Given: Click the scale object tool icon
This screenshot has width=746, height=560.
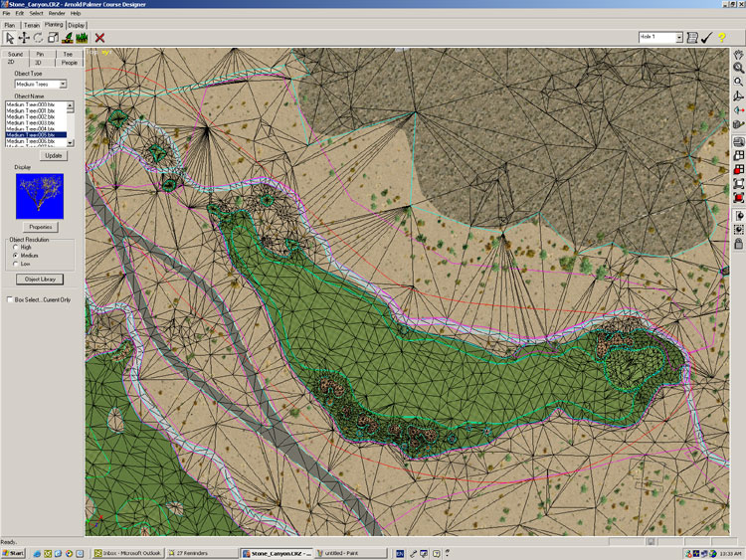Looking at the screenshot, I should [53, 37].
